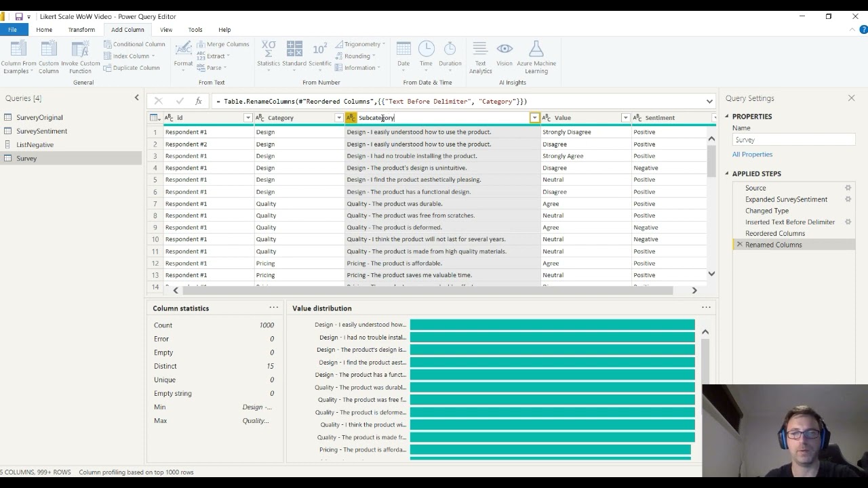The image size is (868, 488).
Task: Delete the Renamed Columns step
Action: coord(740,245)
